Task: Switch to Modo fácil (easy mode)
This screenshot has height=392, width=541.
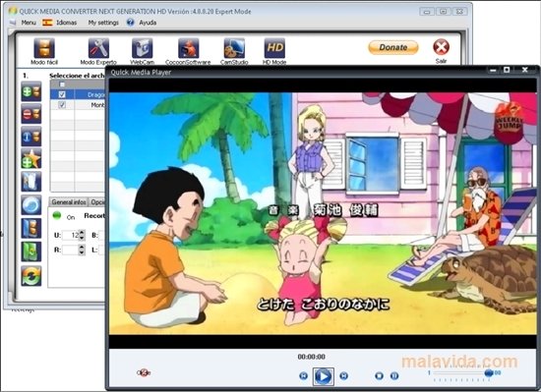Action: 44,48
